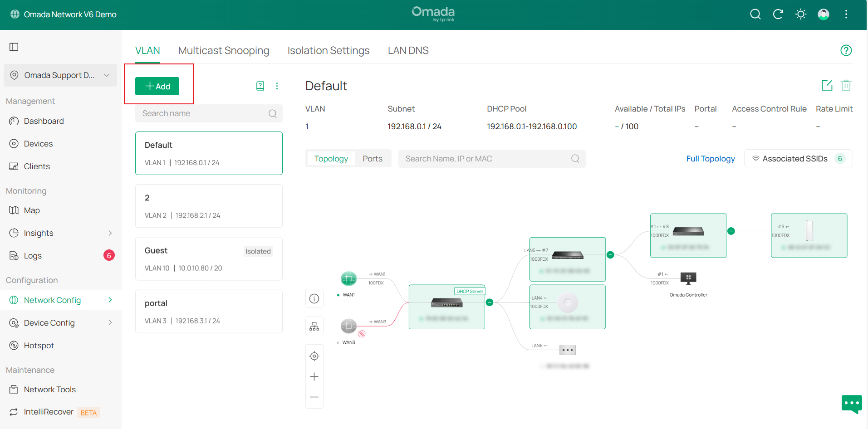
Task: Open the user account avatar
Action: point(823,15)
